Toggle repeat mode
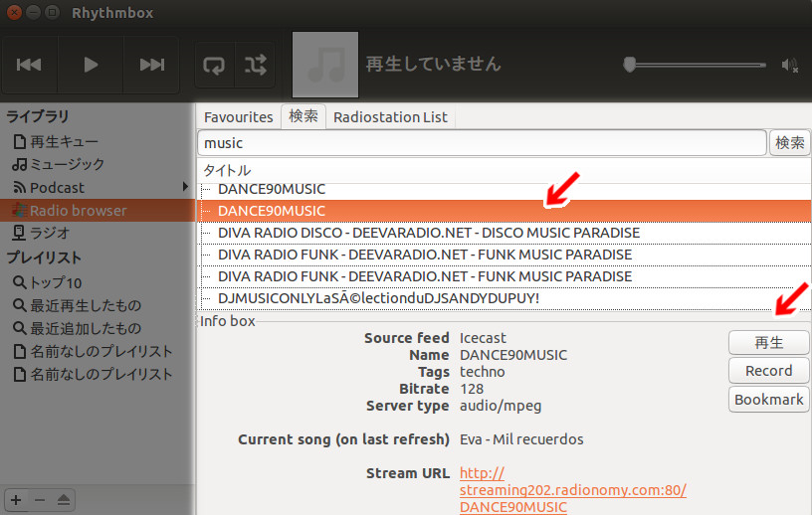This screenshot has width=812, height=515. [x=214, y=65]
